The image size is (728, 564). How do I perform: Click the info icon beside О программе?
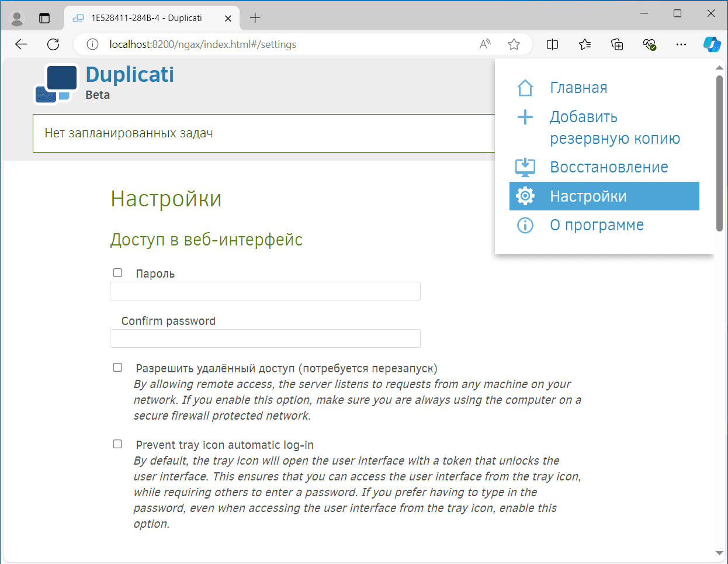click(525, 225)
